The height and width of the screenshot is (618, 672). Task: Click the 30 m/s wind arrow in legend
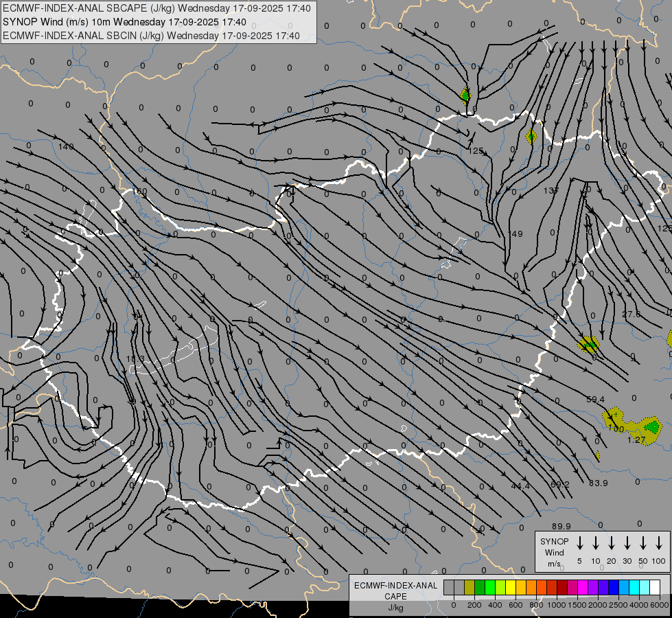click(x=627, y=543)
